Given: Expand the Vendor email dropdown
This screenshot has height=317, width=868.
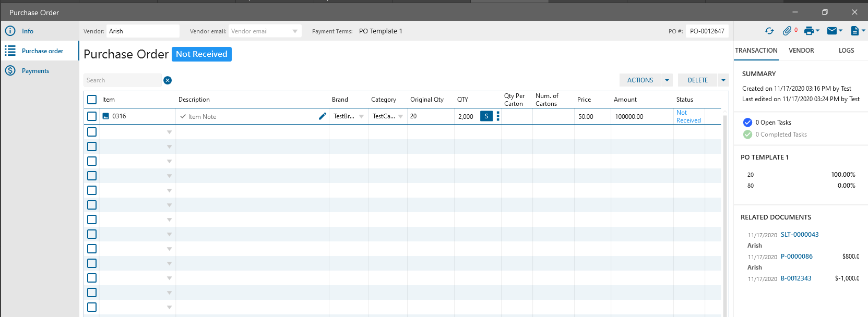Looking at the screenshot, I should [295, 31].
